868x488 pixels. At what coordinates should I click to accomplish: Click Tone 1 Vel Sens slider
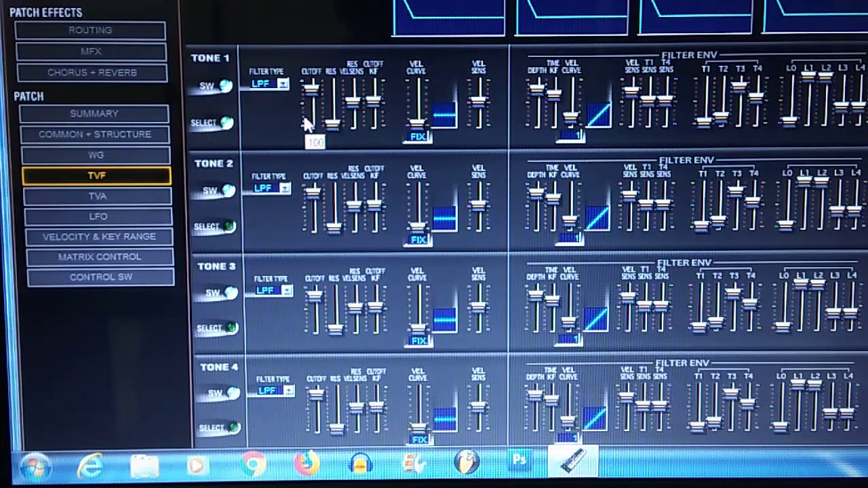pyautogui.click(x=479, y=102)
